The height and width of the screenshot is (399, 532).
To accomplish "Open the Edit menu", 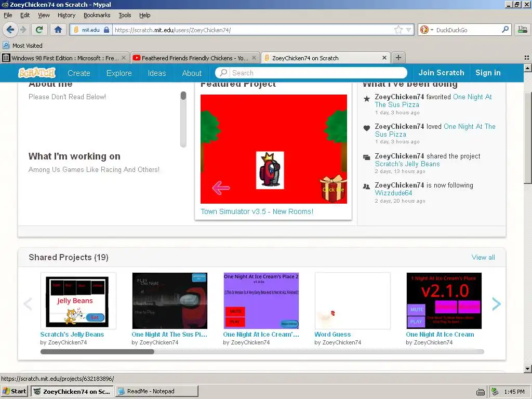I will (x=25, y=15).
